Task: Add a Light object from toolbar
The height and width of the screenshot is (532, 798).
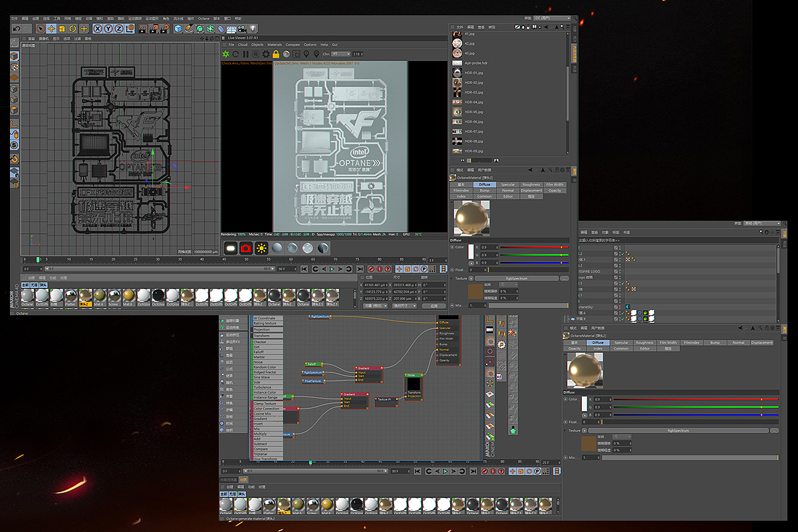Action: [x=253, y=29]
